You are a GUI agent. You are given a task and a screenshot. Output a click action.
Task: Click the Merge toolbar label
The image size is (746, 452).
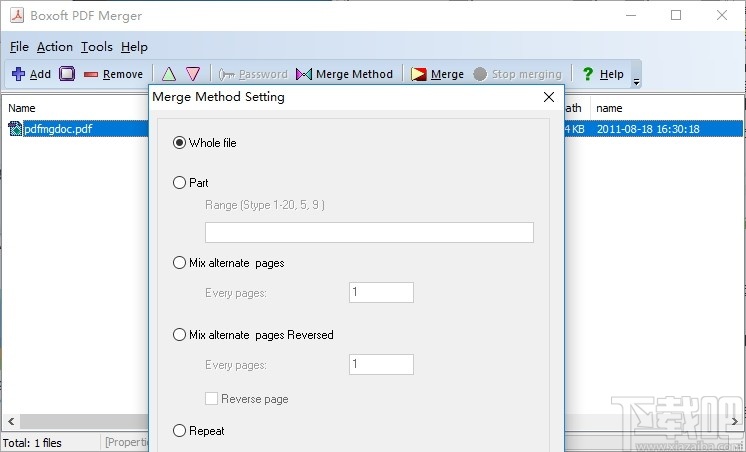(447, 74)
